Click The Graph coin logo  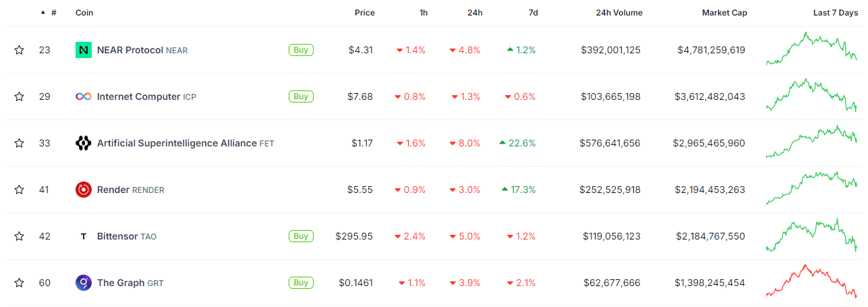pos(84,283)
